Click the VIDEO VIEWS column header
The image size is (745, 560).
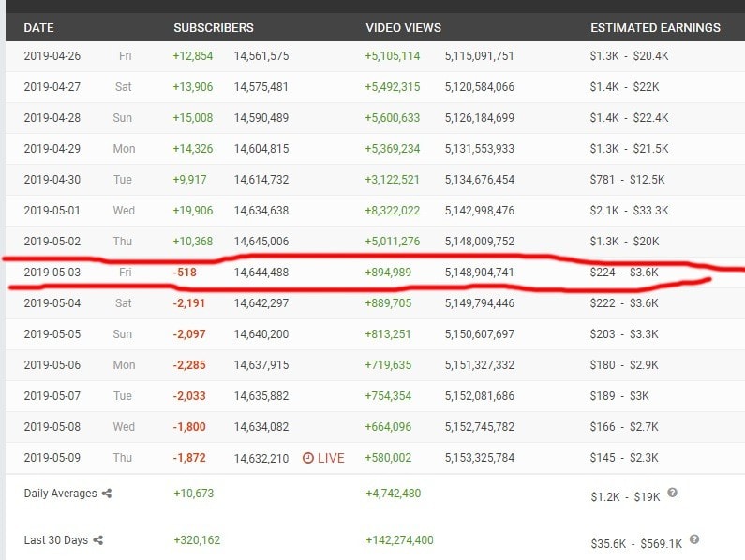click(403, 28)
